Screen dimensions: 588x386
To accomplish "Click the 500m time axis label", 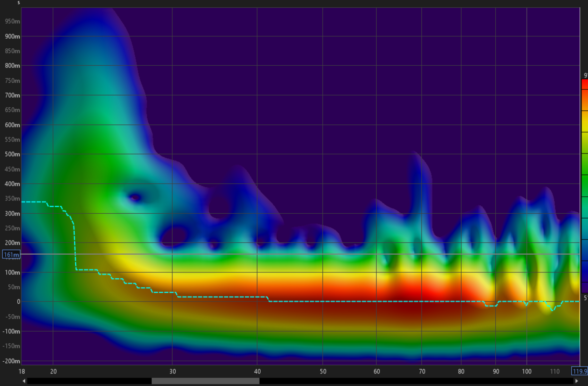I will tap(12, 154).
